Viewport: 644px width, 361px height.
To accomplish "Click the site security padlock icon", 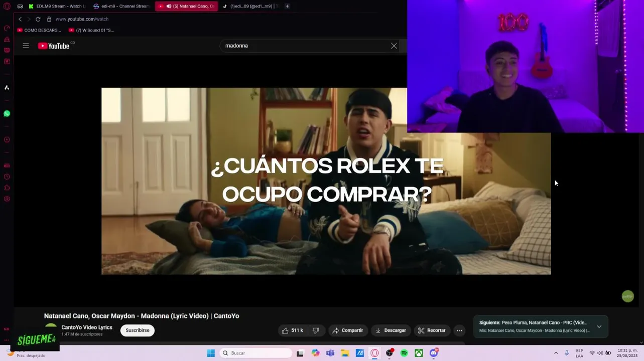I will tap(49, 19).
